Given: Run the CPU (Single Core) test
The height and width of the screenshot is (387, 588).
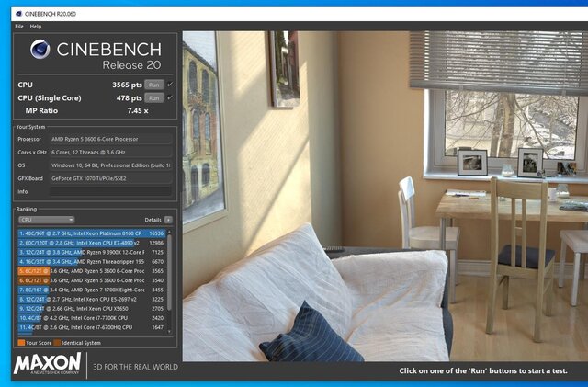Looking at the screenshot, I should pyautogui.click(x=154, y=98).
